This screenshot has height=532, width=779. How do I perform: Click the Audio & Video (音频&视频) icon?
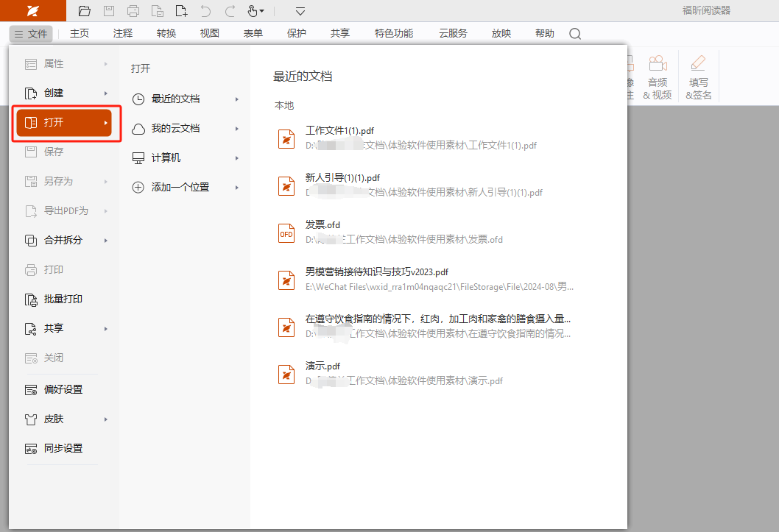[x=657, y=64]
